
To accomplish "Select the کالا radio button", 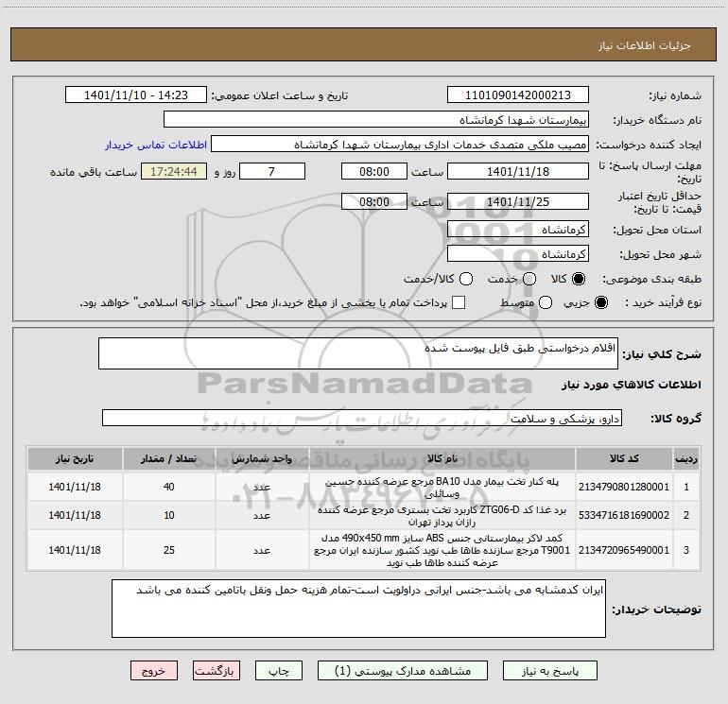I will pos(579,279).
